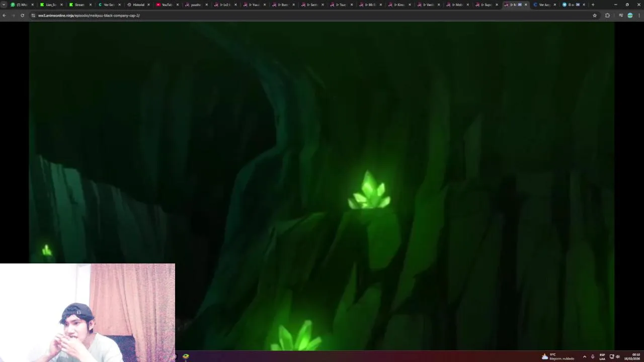Open the media control icon in toolbar
Screen dimensions: 644x362
[621, 16]
